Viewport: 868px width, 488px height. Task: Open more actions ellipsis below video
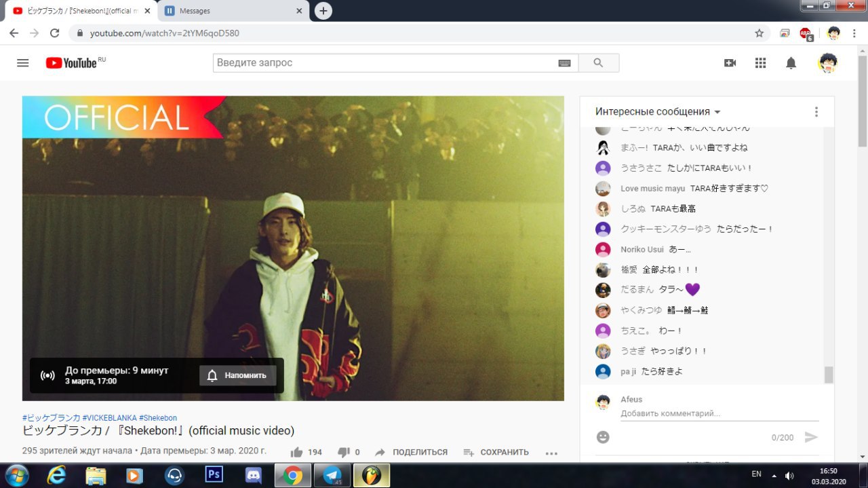click(551, 453)
